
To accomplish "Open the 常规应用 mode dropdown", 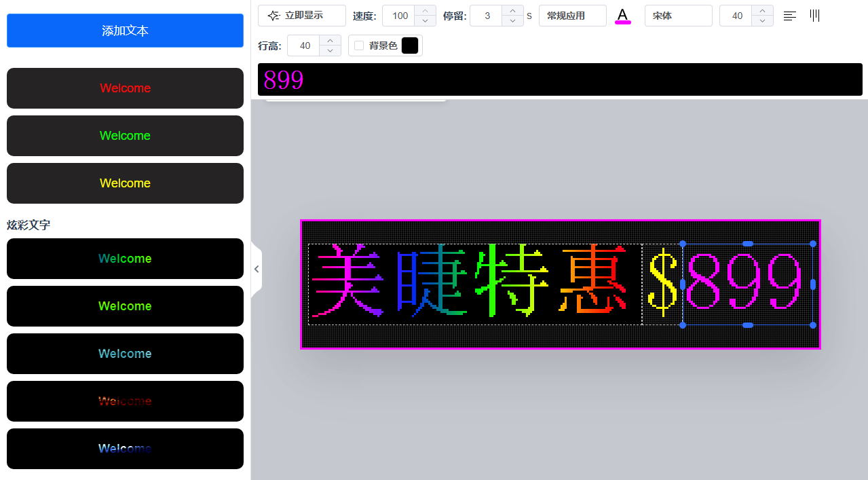I will tap(572, 16).
